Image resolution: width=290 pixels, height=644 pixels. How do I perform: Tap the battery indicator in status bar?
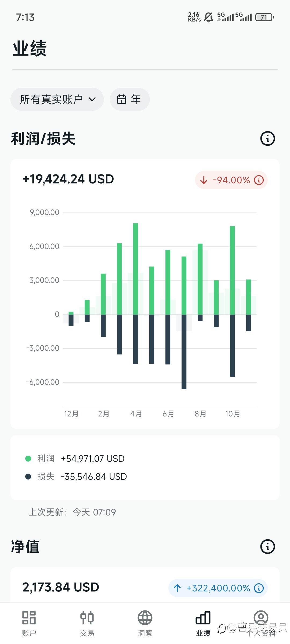click(x=264, y=17)
